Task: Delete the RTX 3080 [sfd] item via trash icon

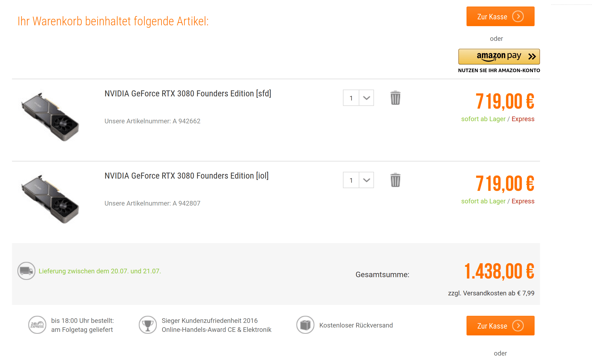Action: 395,98
